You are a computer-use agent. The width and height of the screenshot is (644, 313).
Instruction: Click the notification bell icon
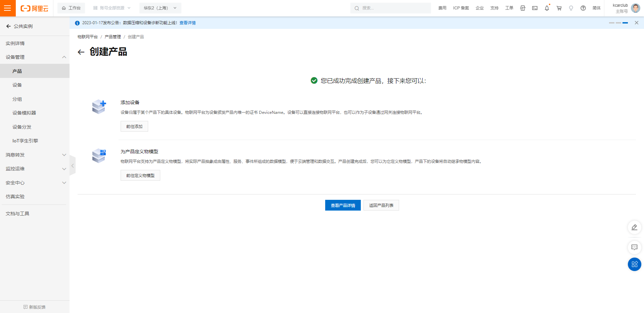pos(547,8)
